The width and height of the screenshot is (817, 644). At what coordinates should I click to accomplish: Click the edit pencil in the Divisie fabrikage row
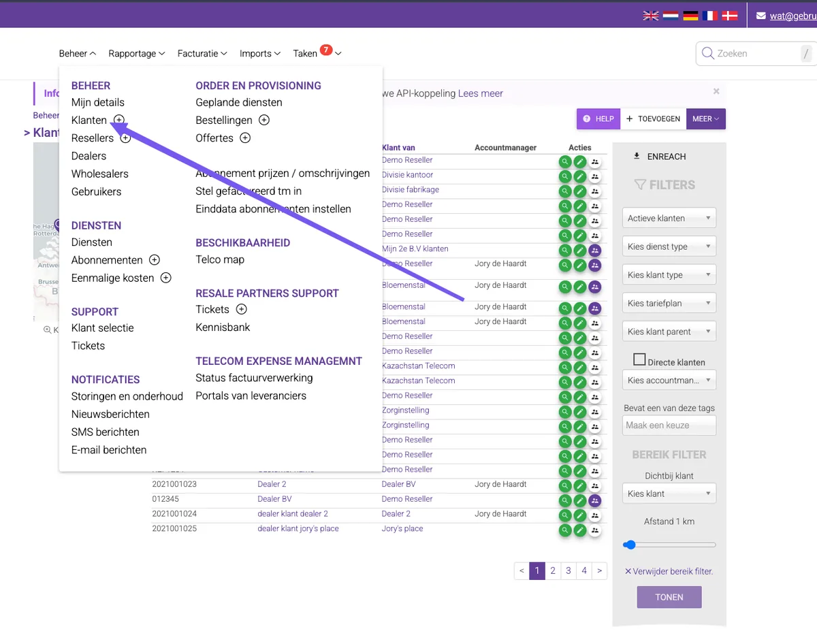580,191
